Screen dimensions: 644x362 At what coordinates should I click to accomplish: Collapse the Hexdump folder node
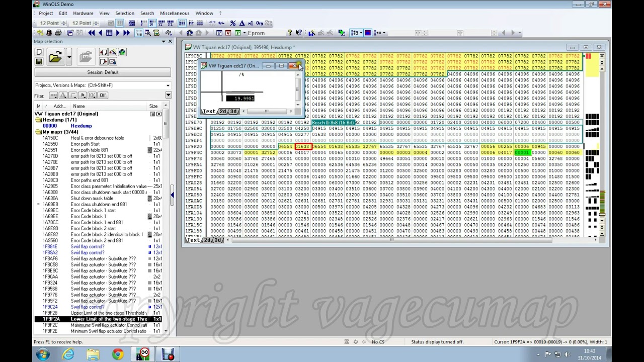pyautogui.click(x=38, y=120)
